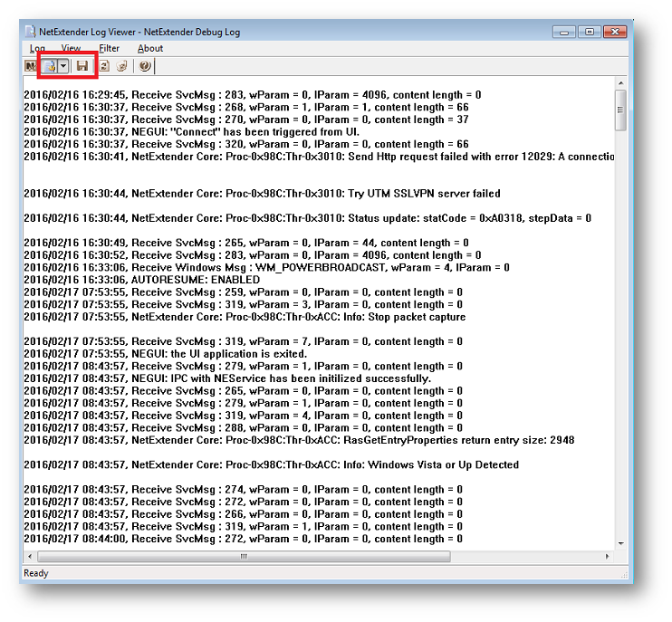This screenshot has height=622, width=672.
Task: Click the "Info: Stop packet capture" line
Action: (245, 317)
